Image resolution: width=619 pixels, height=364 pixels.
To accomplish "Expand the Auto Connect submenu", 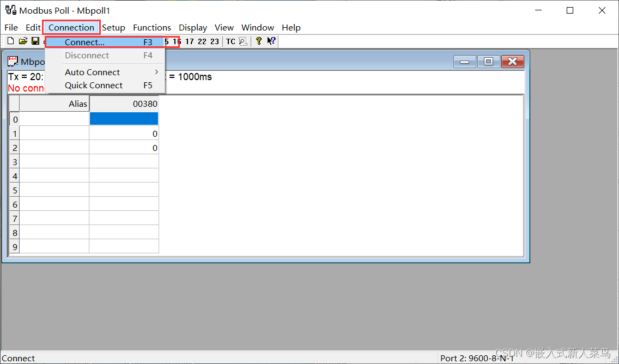I will point(105,72).
